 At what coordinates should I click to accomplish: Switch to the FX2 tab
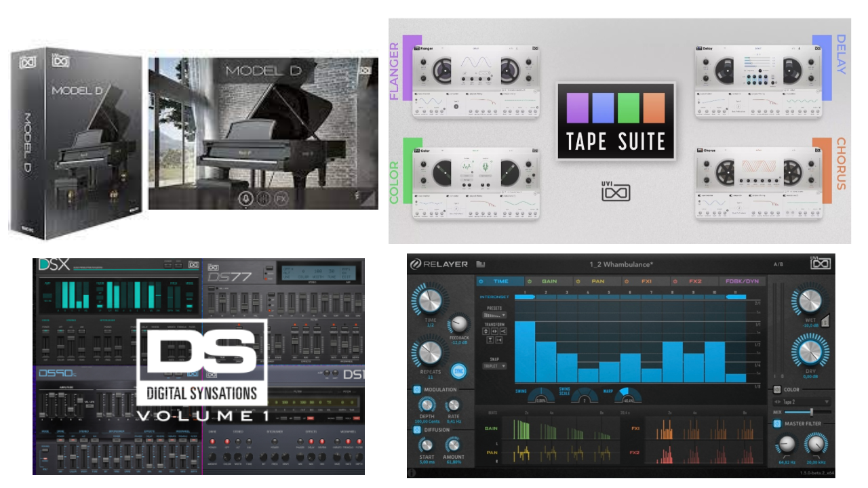pyautogui.click(x=694, y=281)
